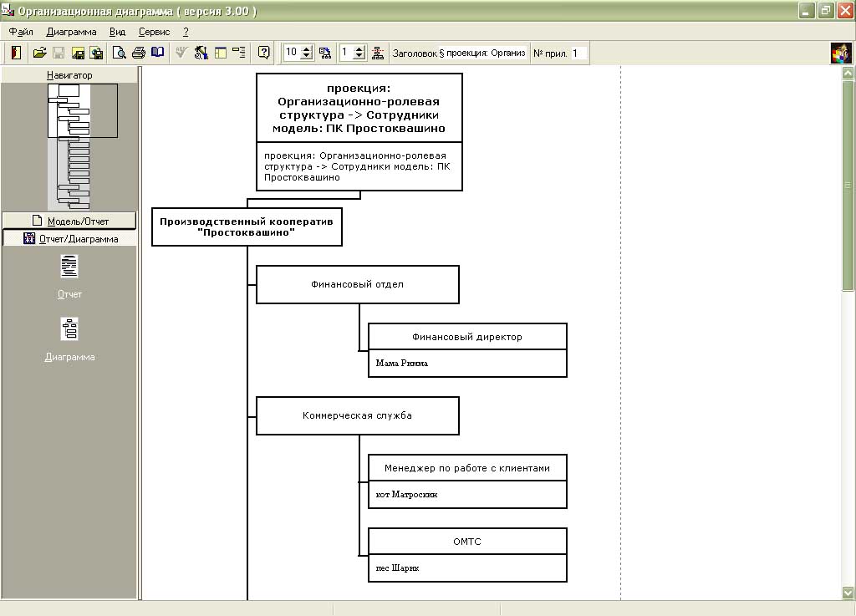Screen dimensions: 856x616
Task: Select the Финансовый отдел box
Action: click(358, 284)
